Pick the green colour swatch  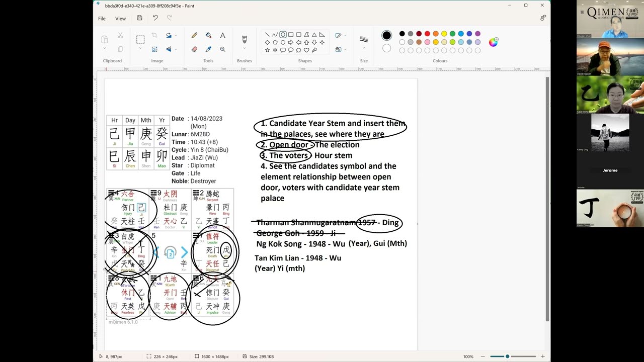(452, 34)
